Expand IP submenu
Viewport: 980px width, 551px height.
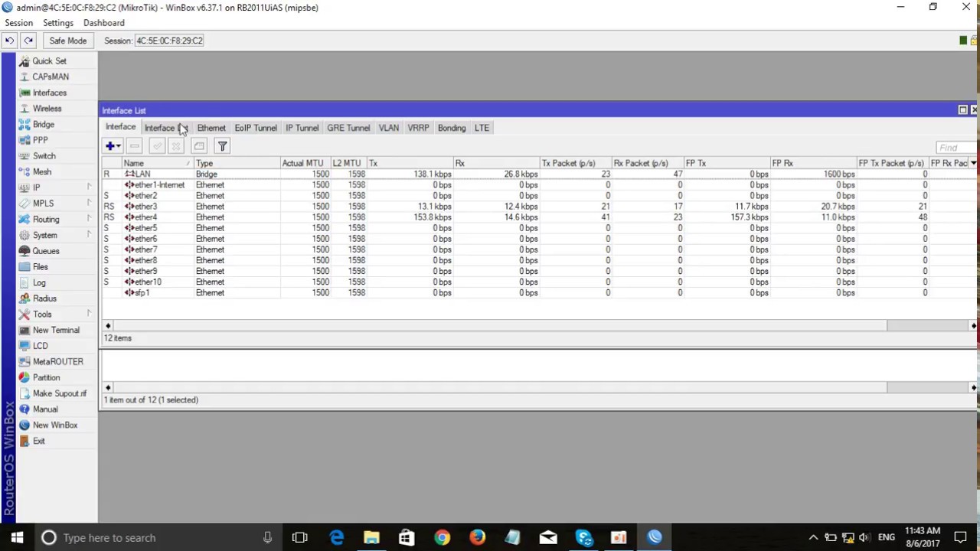click(x=89, y=187)
